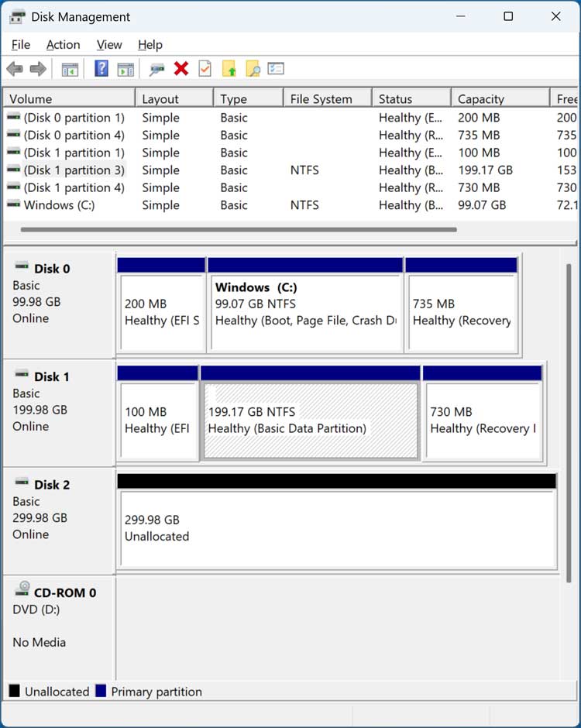Click the Disk 0 drive icon in lower pane
This screenshot has width=581, height=728.
22,266
